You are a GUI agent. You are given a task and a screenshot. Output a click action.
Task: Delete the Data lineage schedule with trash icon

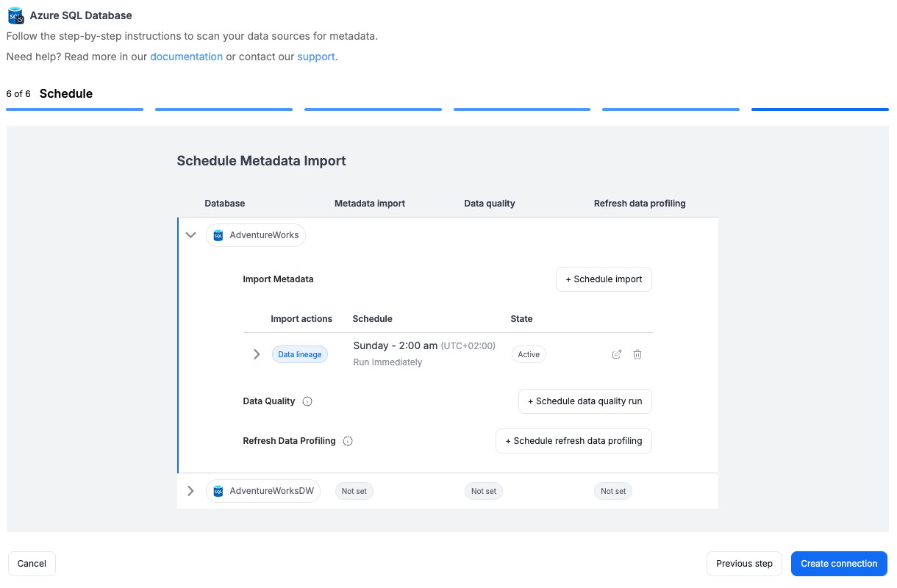point(637,354)
